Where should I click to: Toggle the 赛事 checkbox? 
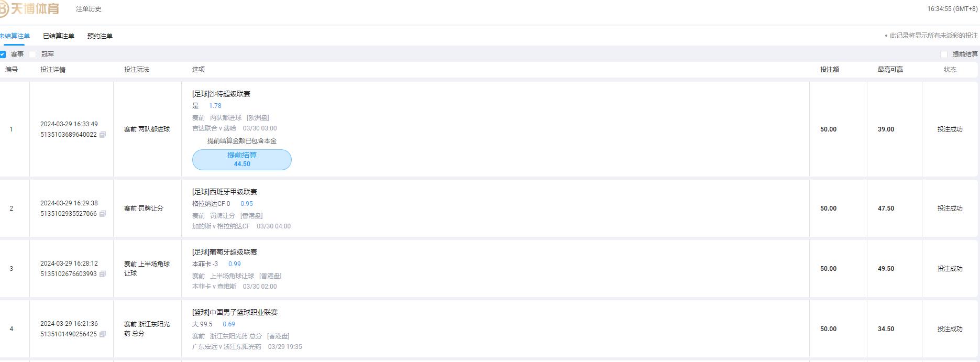[x=3, y=54]
